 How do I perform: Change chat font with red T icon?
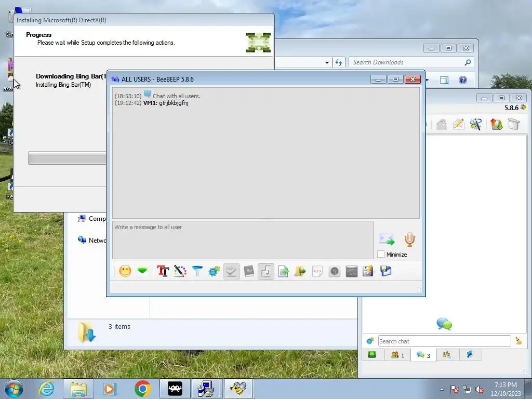[x=163, y=271]
